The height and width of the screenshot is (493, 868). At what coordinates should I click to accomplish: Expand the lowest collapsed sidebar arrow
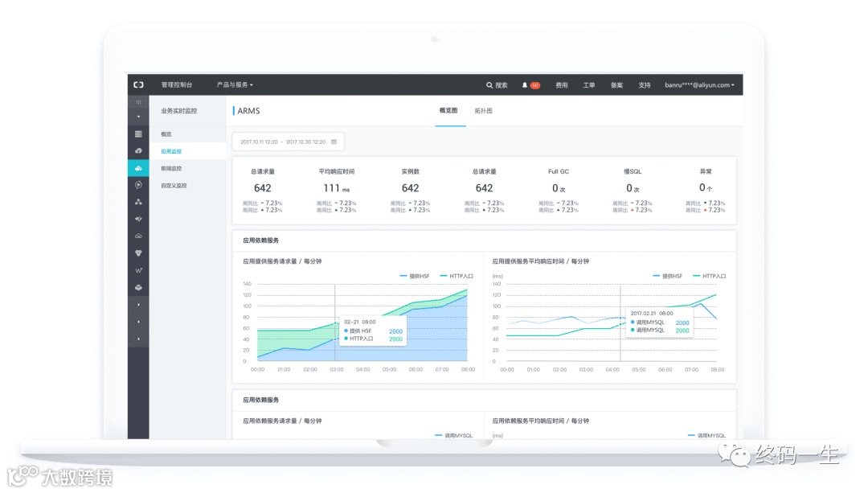[x=138, y=339]
